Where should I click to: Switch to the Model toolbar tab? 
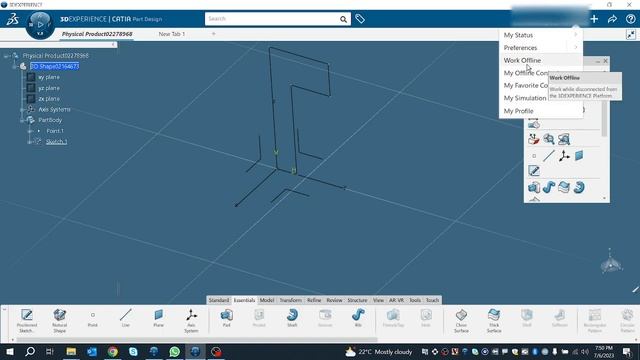267,300
